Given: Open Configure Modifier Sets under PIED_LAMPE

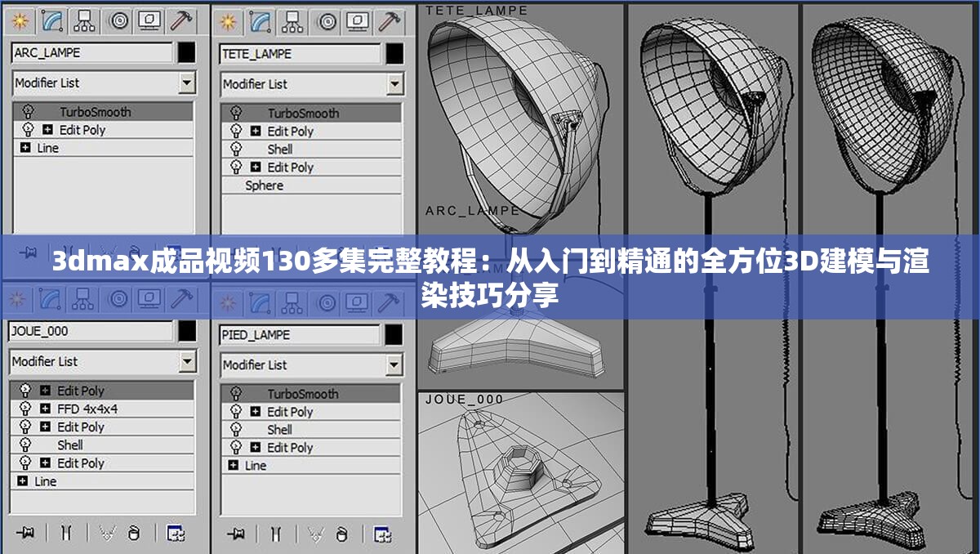Looking at the screenshot, I should coord(384,532).
